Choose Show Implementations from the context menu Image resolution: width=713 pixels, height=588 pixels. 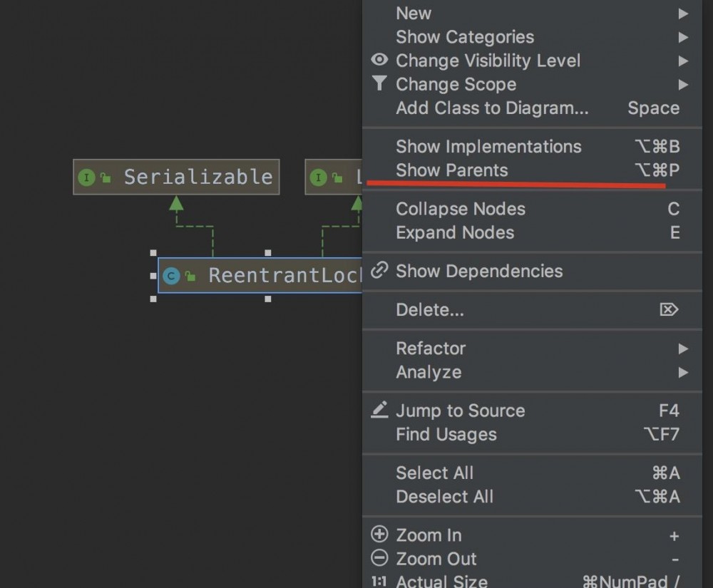pos(488,147)
